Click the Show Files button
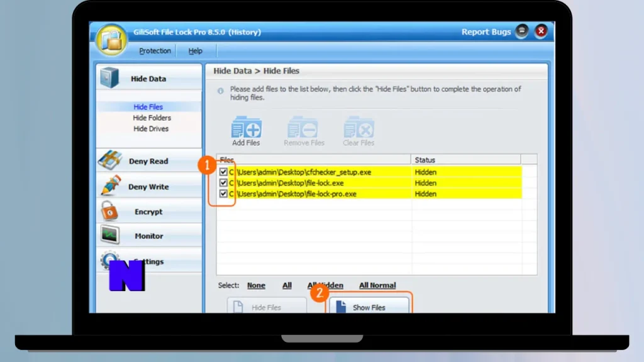This screenshot has height=362, width=644. coord(369,306)
